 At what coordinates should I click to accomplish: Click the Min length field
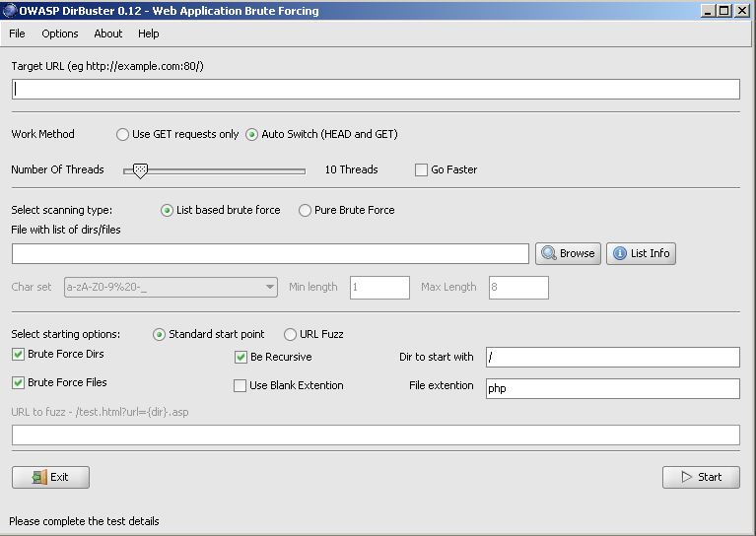tap(379, 288)
